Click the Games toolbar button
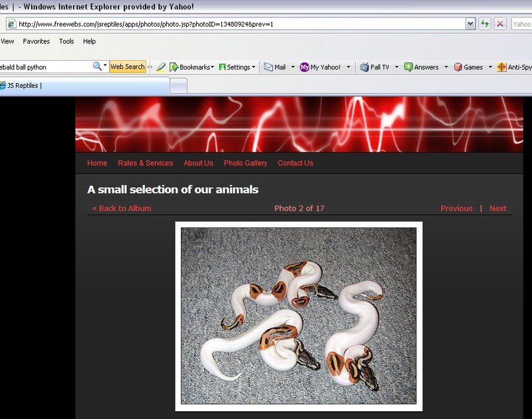532x419 pixels. click(468, 67)
